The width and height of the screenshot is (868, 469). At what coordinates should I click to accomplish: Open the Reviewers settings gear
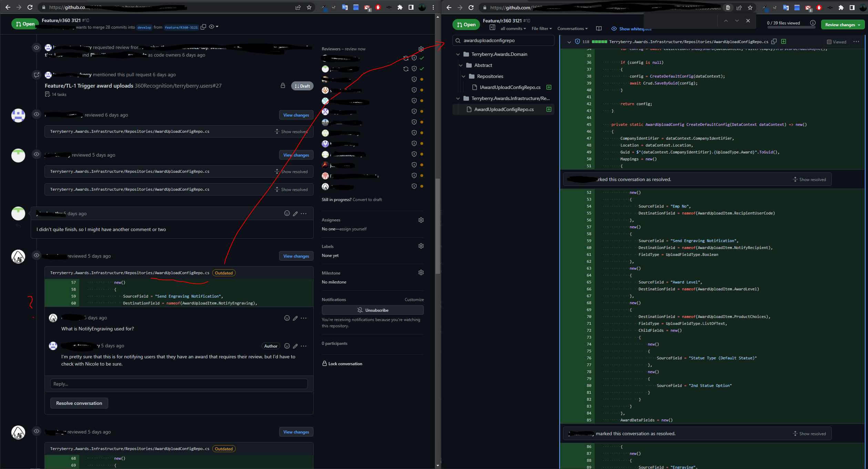point(421,49)
